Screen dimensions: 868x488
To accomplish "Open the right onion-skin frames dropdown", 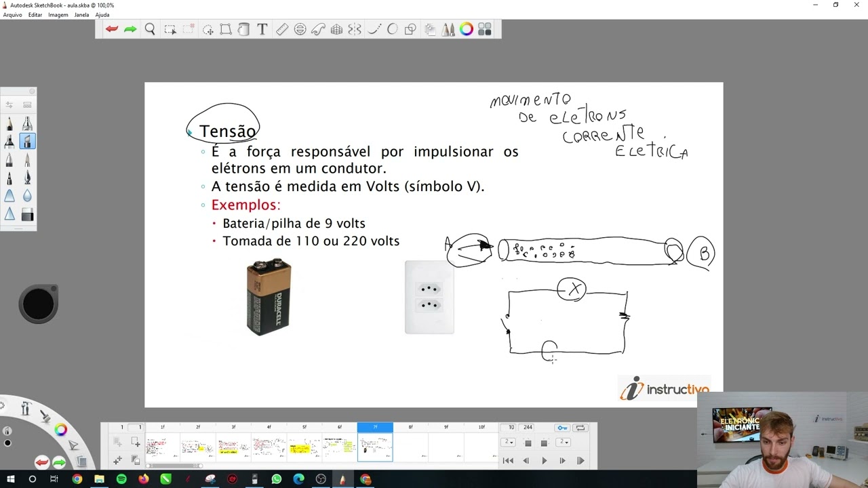I will click(x=563, y=442).
